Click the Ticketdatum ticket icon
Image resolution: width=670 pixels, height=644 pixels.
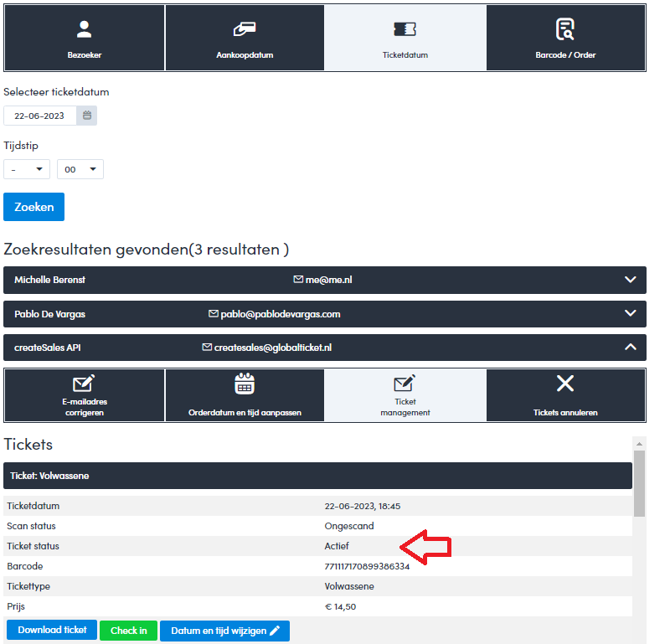[x=405, y=29]
